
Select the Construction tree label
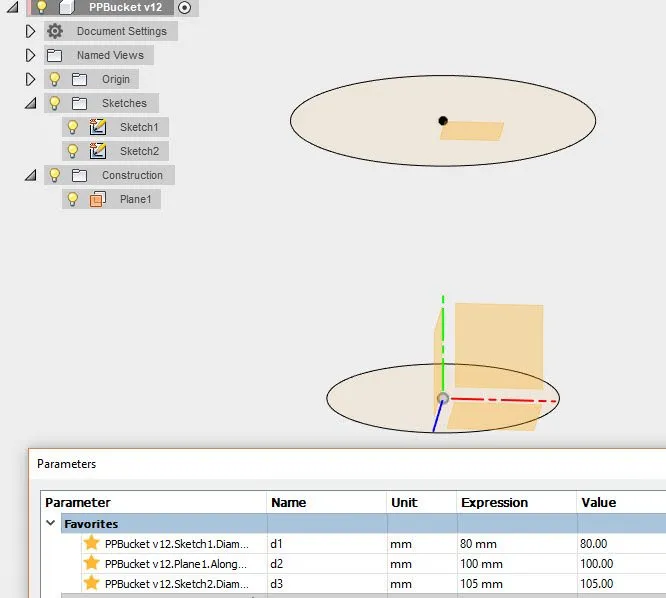coord(132,175)
